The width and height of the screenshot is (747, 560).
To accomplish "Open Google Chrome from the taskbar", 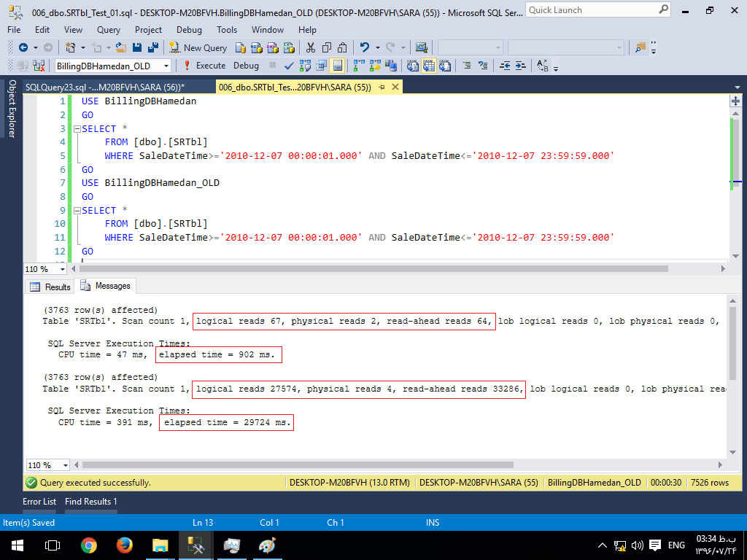I will click(89, 545).
